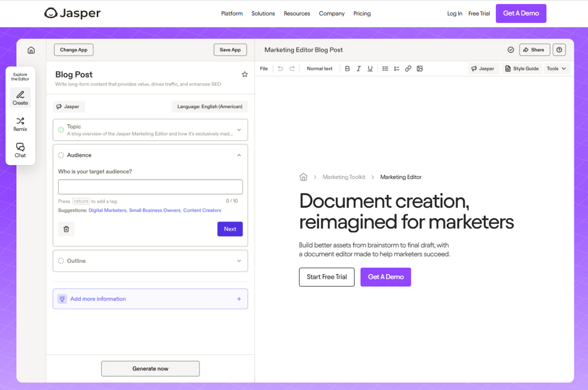Insert an image via the picture icon
The width and height of the screenshot is (588, 390).
pyautogui.click(x=420, y=68)
